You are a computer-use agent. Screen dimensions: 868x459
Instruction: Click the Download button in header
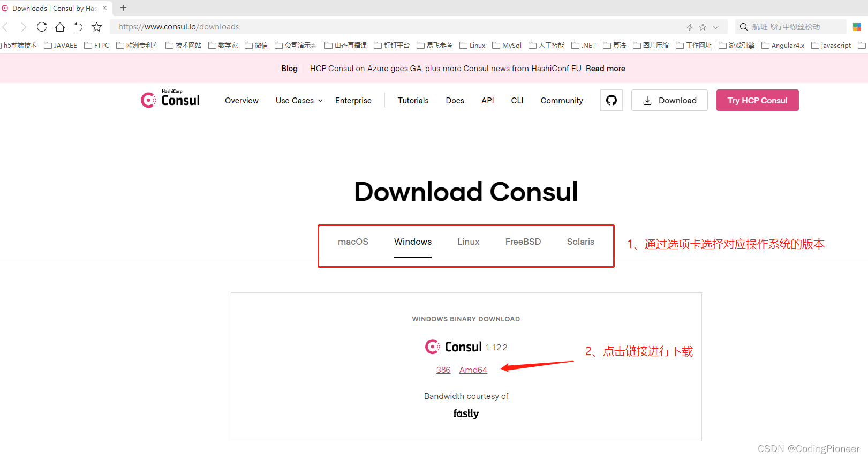point(669,100)
